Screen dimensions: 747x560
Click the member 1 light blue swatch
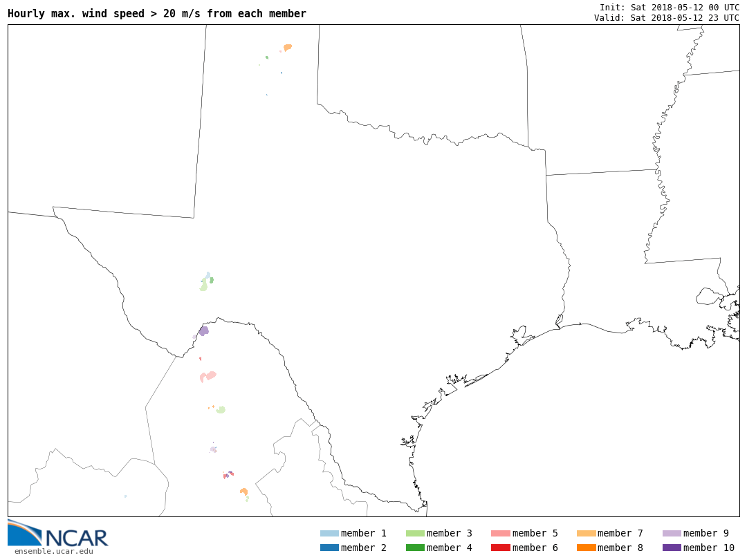(329, 533)
